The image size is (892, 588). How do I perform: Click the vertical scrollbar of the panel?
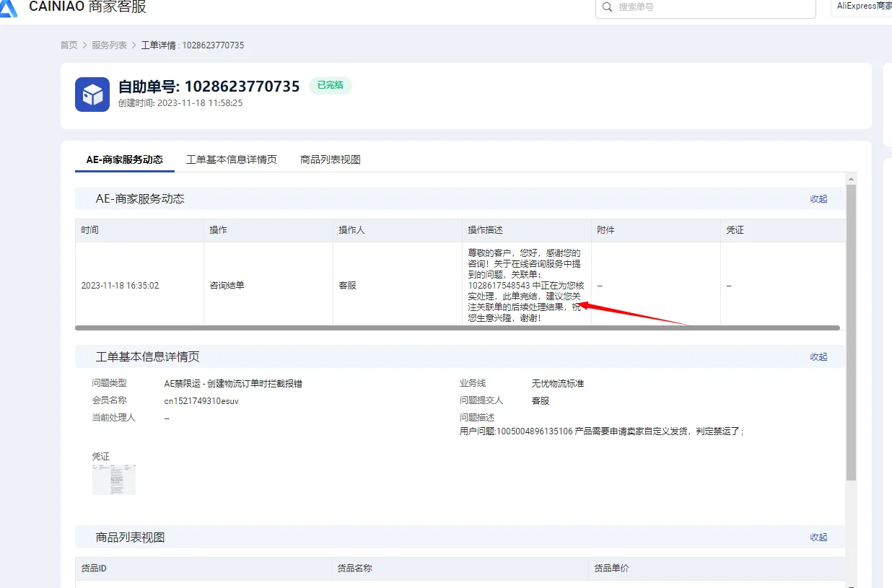click(851, 333)
